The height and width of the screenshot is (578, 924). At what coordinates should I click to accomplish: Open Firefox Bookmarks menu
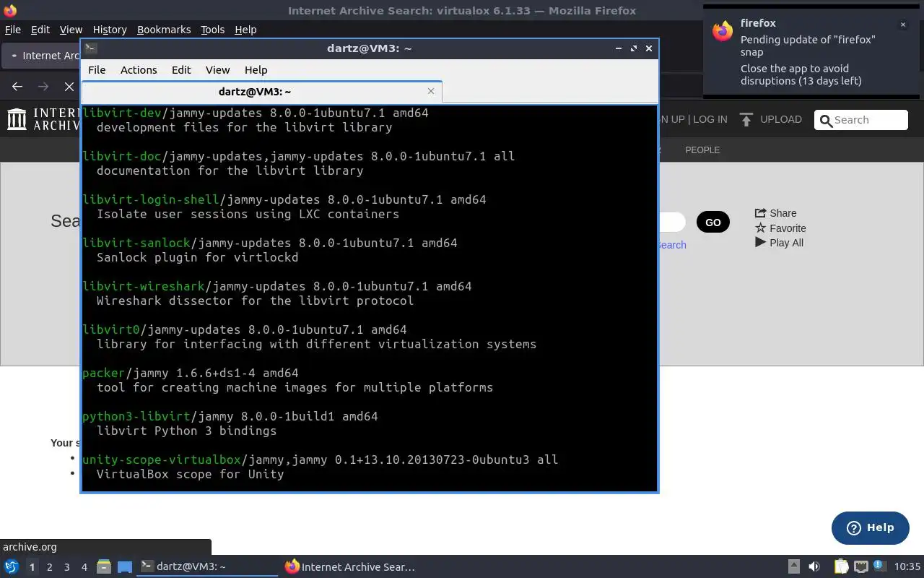pos(164,30)
